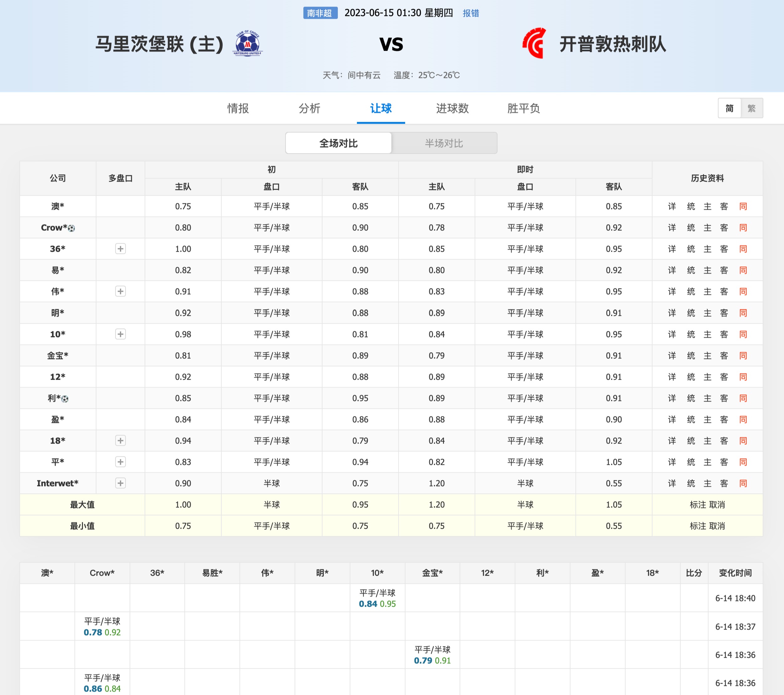The height and width of the screenshot is (695, 784).
Task: Expand multi-handicap plus for 平* row
Action: click(x=121, y=462)
